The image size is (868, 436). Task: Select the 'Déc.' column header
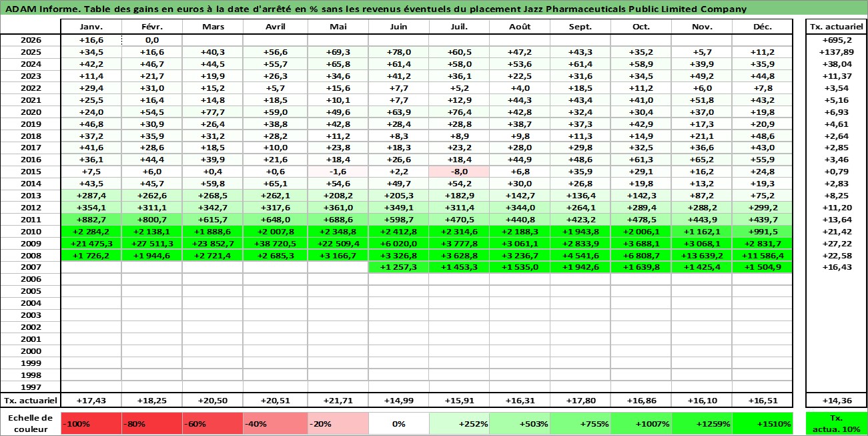[x=763, y=27]
